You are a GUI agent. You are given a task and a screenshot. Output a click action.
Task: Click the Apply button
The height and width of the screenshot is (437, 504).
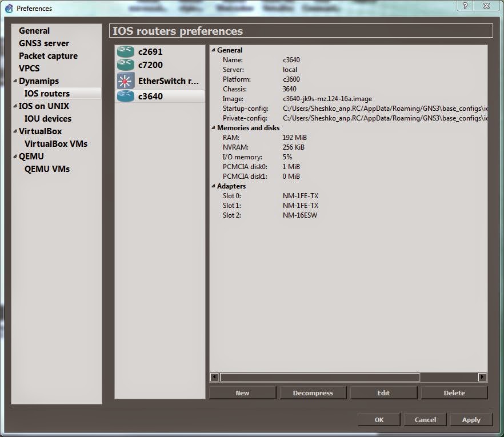pyautogui.click(x=471, y=420)
